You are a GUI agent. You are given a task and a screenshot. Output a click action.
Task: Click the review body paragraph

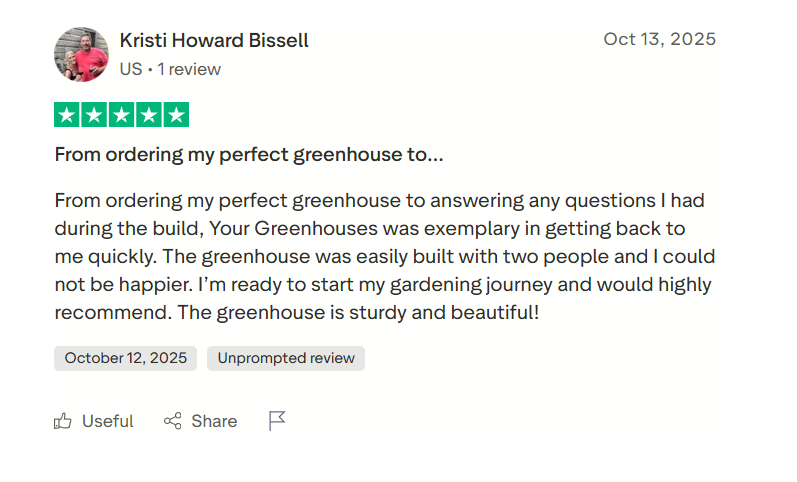coord(384,256)
